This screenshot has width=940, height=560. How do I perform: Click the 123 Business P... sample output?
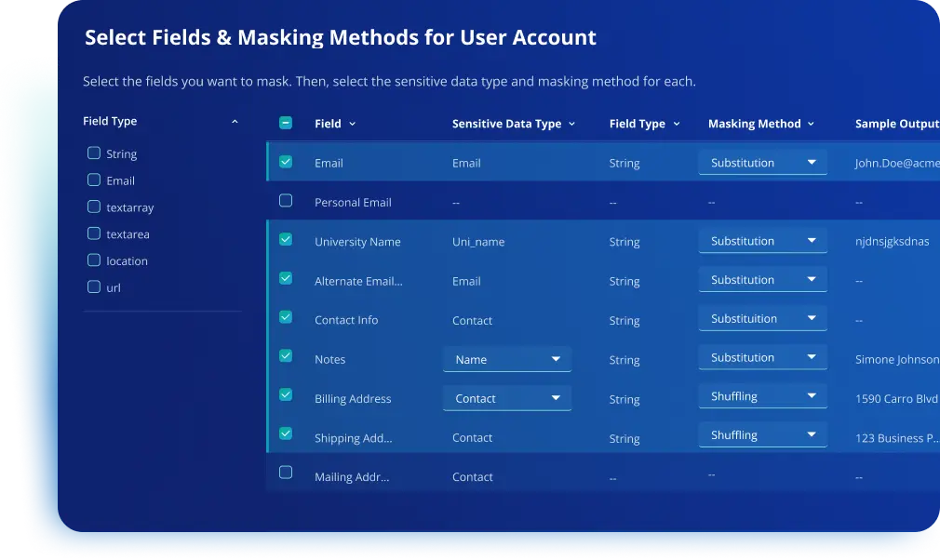tap(896, 438)
